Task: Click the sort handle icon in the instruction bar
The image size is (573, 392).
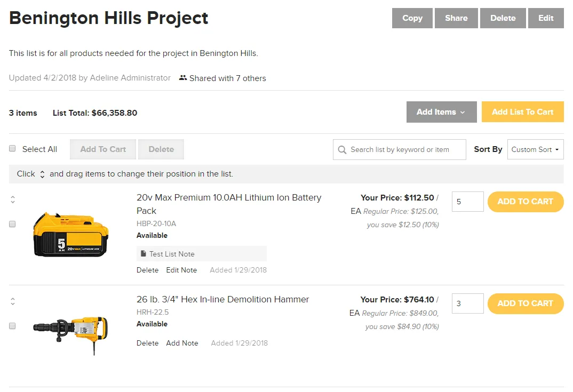Action: pos(42,174)
